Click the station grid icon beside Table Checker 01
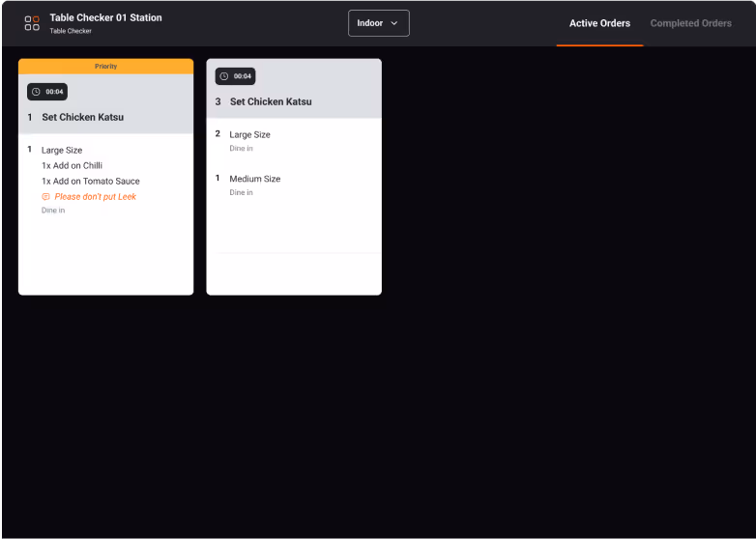 click(32, 23)
